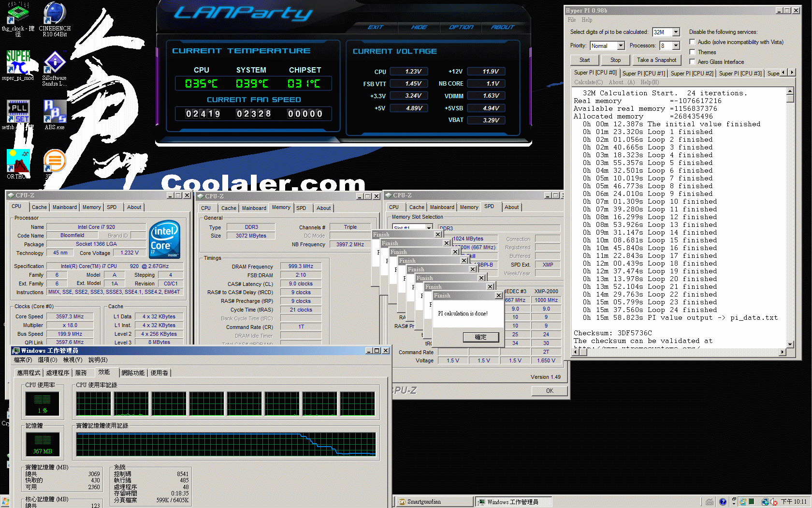The height and width of the screenshot is (508, 812).
Task: Select the SiSoftware Sandra desktop icon
Action: 55,68
